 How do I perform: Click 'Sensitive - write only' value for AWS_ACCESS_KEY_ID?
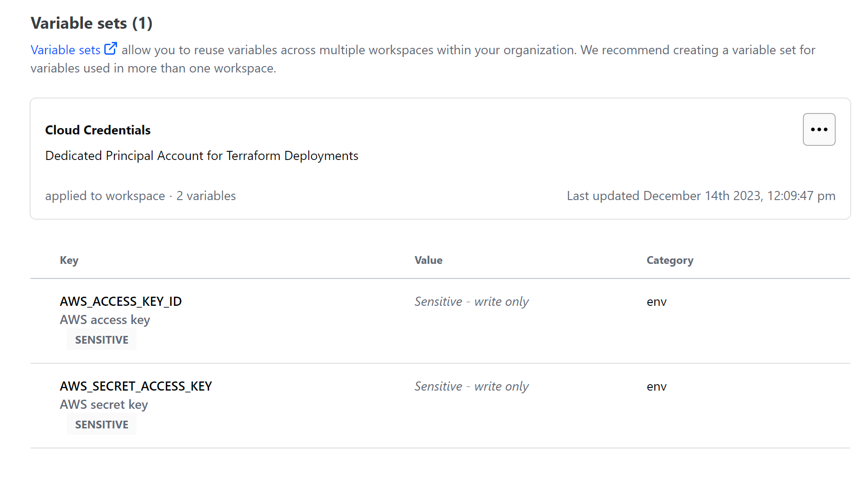tap(471, 302)
